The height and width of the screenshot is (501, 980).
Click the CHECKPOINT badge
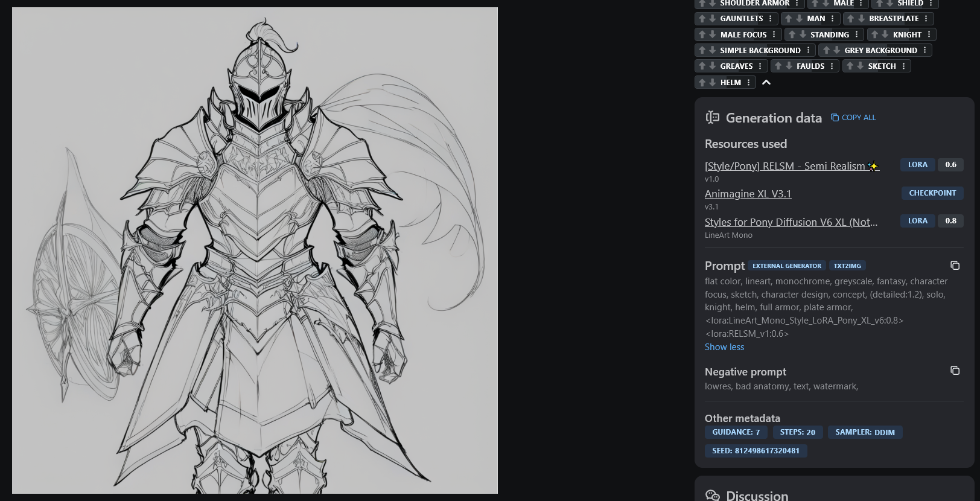[x=932, y=193]
